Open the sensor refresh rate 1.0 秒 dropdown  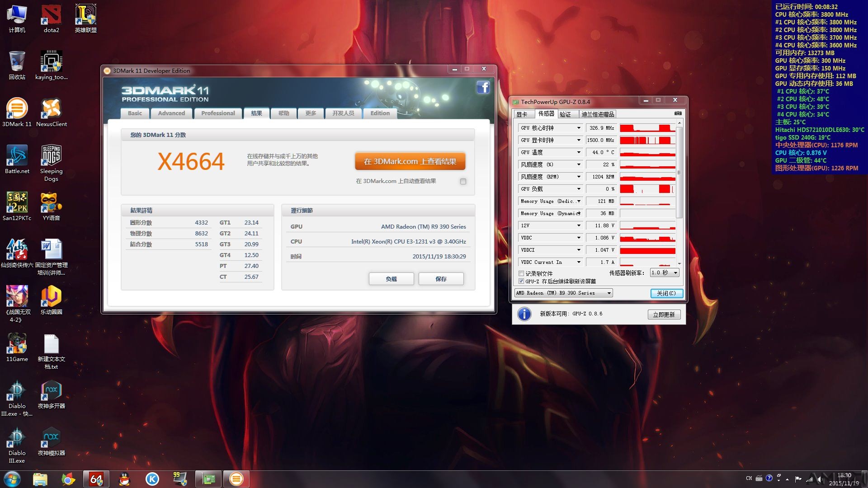[665, 272]
